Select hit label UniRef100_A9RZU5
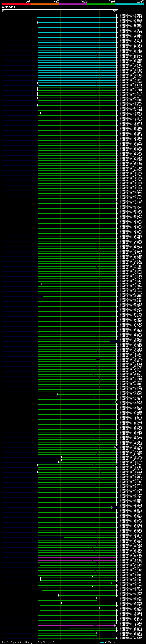Screen dimensions: 146x644 click(x=131, y=103)
